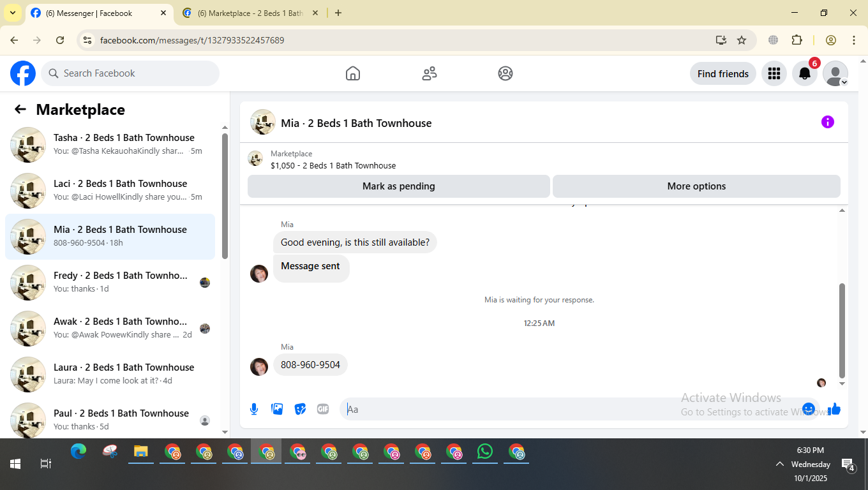Viewport: 868px width, 490px height.
Task: Bookmark this page with the star icon
Action: (742, 40)
